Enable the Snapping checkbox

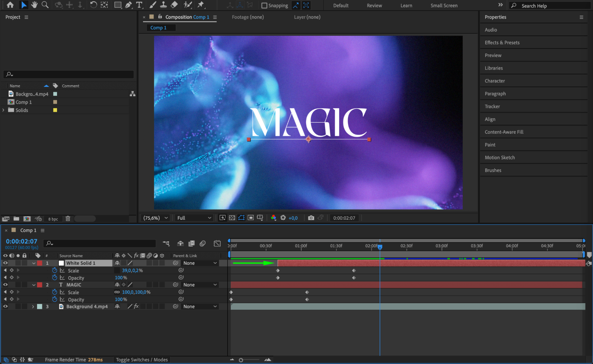[264, 6]
